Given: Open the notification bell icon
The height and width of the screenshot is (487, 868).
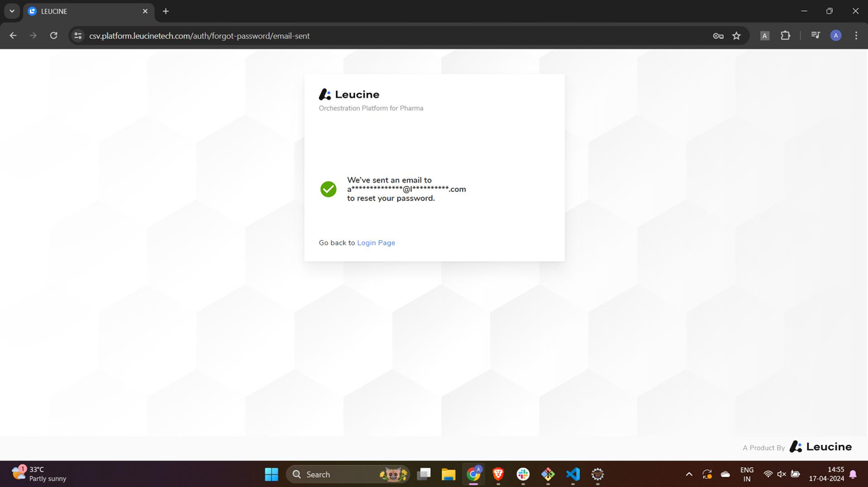Looking at the screenshot, I should pyautogui.click(x=853, y=475).
